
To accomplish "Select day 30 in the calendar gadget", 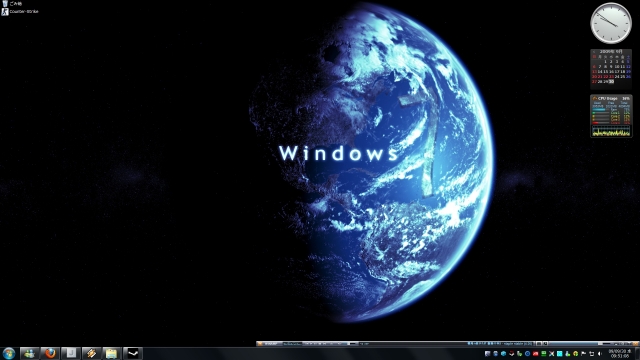I will point(611,82).
